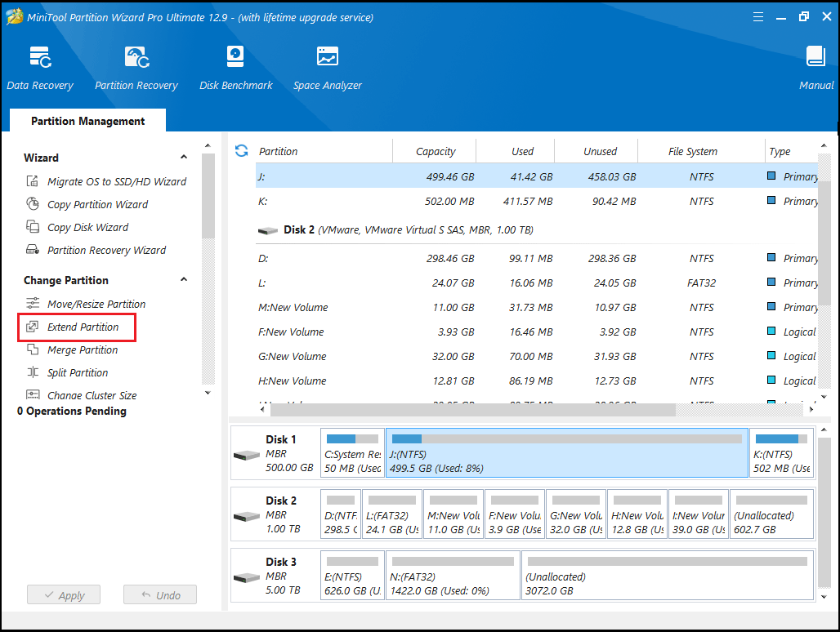Screen dimensions: 840x632
Task: Select C:System Reserved block on Disk 1
Action: pyautogui.click(x=352, y=452)
